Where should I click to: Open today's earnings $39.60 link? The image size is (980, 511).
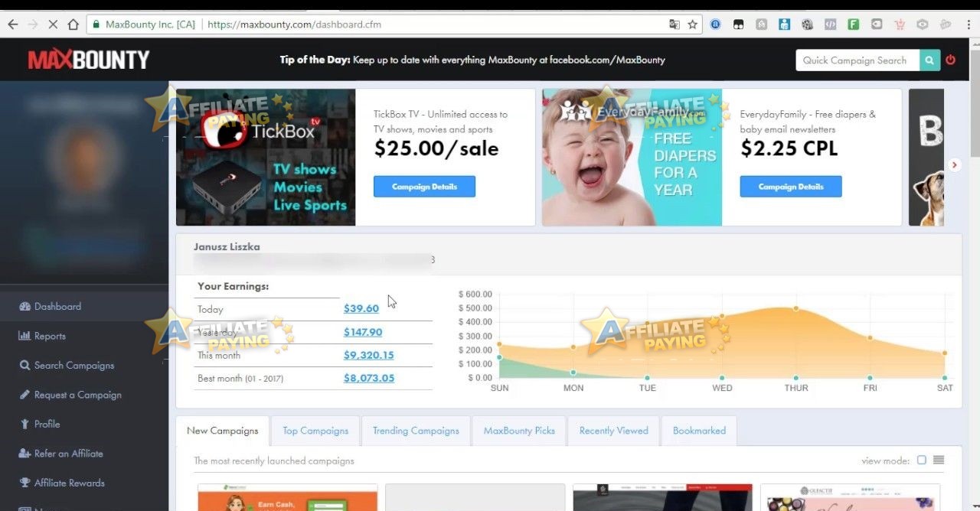pos(361,308)
